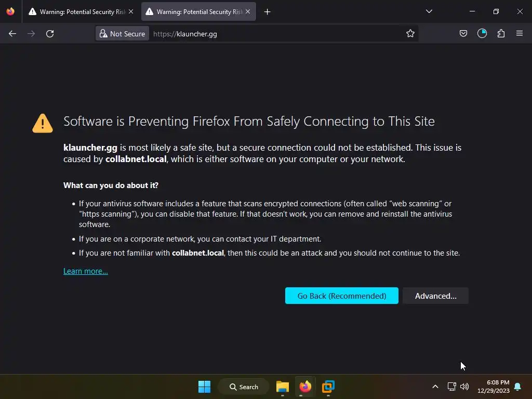Screen dimensions: 532x399
Task: Open the Extensions puzzle piece icon
Action: point(501,33)
